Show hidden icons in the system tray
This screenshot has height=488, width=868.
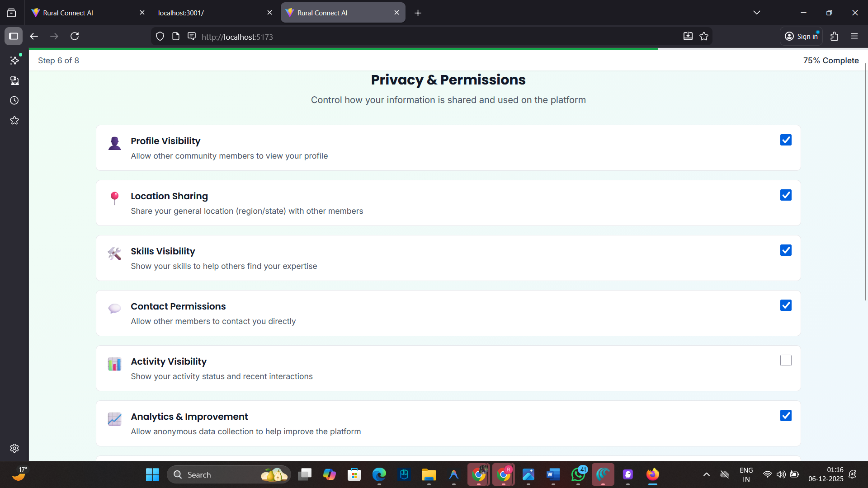click(x=706, y=474)
